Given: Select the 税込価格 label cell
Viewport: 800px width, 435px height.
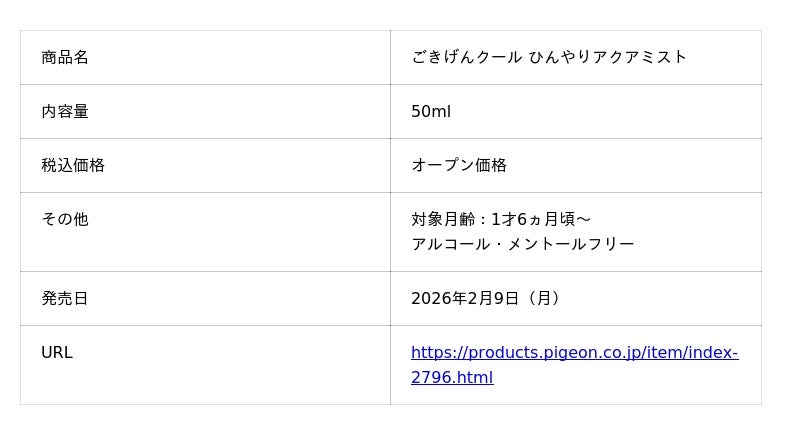Looking at the screenshot, I should (x=73, y=165).
